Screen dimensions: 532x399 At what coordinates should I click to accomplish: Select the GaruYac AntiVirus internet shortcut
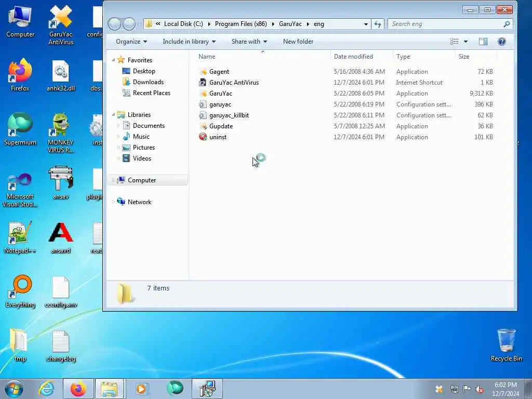[229, 83]
